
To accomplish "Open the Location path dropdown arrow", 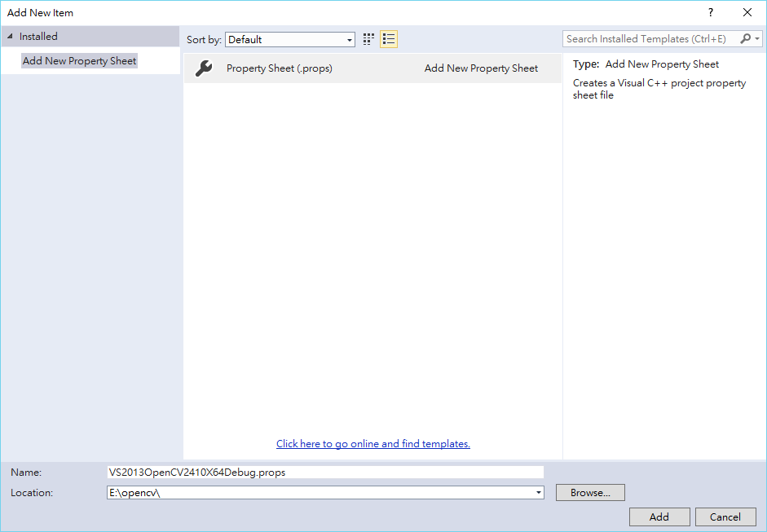I will [x=538, y=492].
